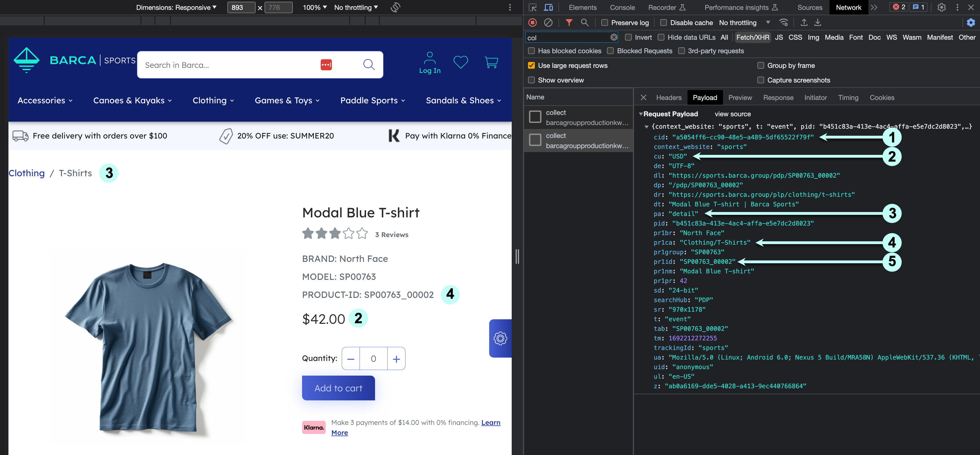This screenshot has width=980, height=455.
Task: Expand the Accessories menu
Action: click(x=45, y=100)
